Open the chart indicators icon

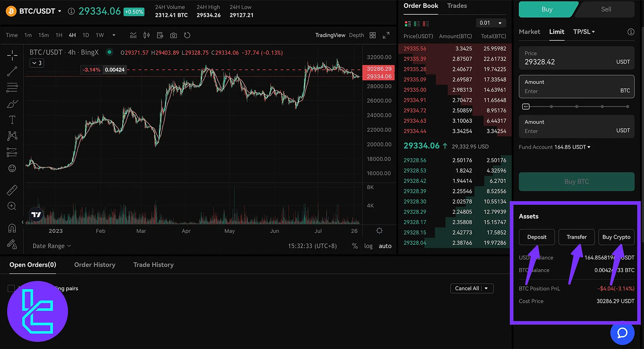(133, 35)
